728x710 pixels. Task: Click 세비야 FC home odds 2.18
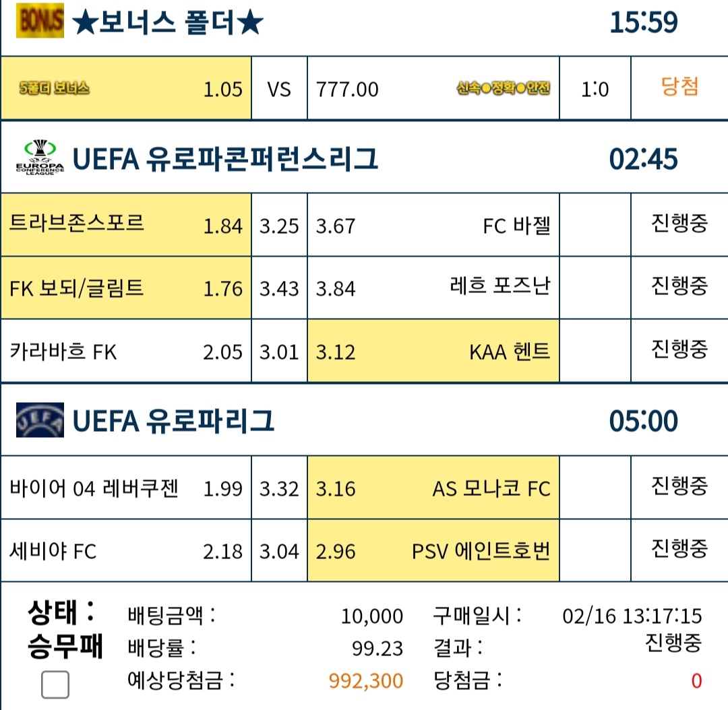[x=126, y=550]
